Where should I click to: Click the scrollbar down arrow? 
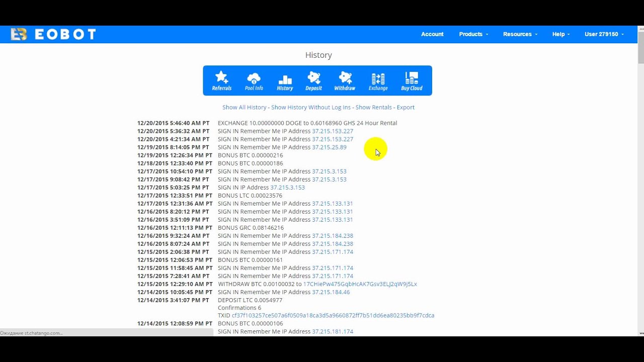tap(640, 333)
